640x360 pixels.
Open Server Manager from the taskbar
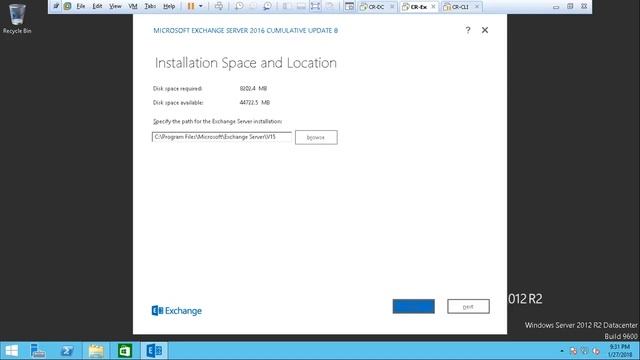point(38,351)
